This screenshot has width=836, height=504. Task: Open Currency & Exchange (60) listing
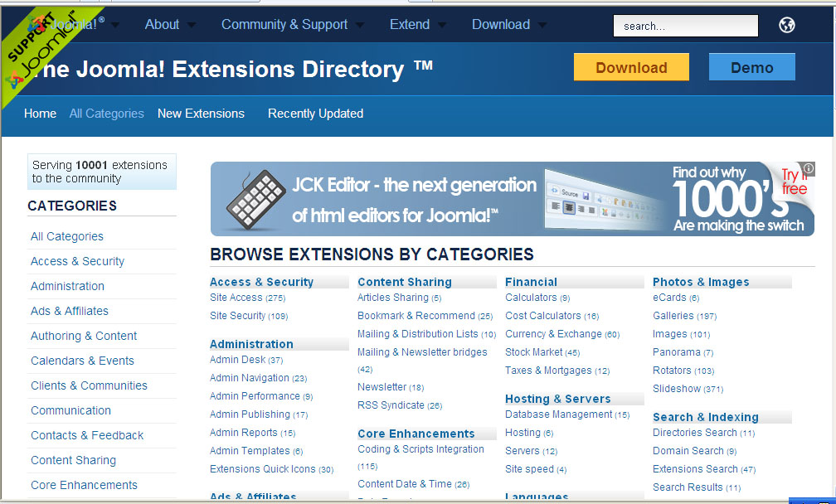(x=562, y=334)
